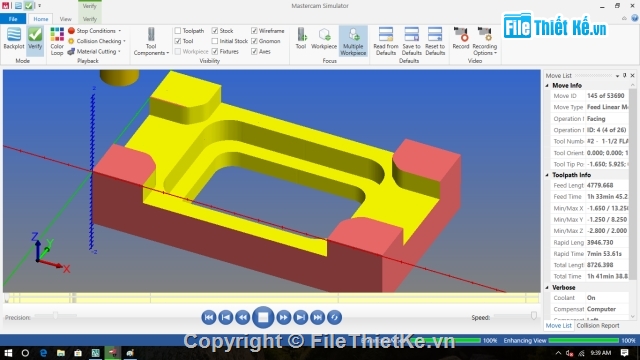Click the simulation timeline bar
Viewport: 640px width, 360px height.
click(271, 298)
